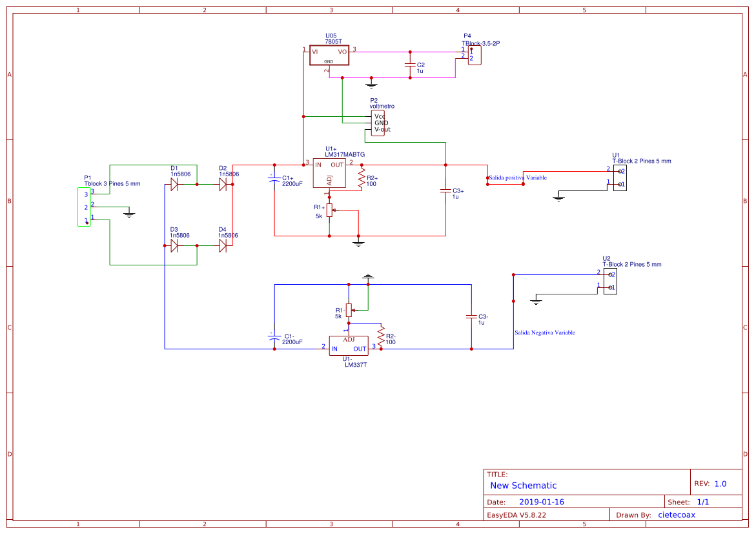Select diode D4 1n5806 symbol
Screen dimensions: 756x534
(223, 245)
